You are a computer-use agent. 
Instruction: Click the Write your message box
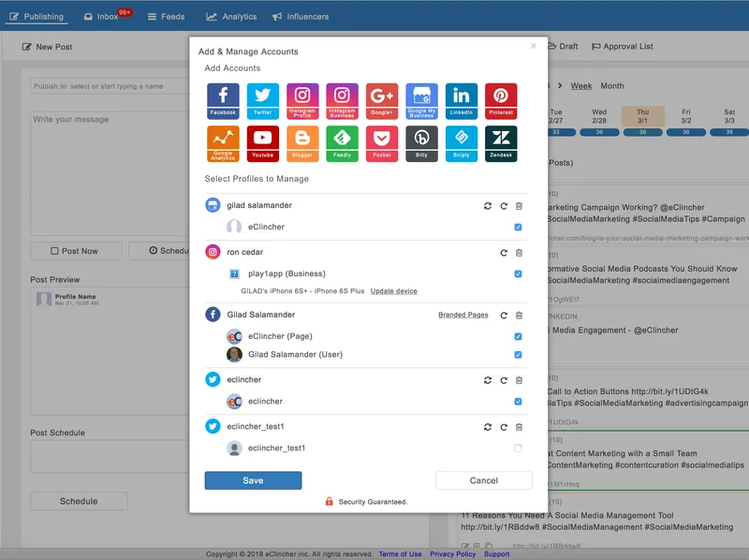(110, 173)
